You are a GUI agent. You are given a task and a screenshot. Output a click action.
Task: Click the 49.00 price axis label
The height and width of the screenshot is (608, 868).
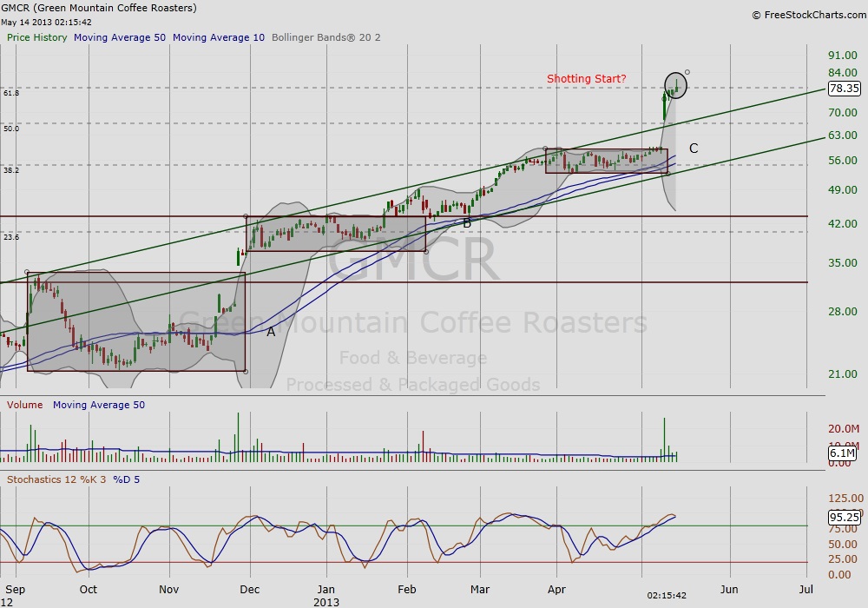(843, 190)
